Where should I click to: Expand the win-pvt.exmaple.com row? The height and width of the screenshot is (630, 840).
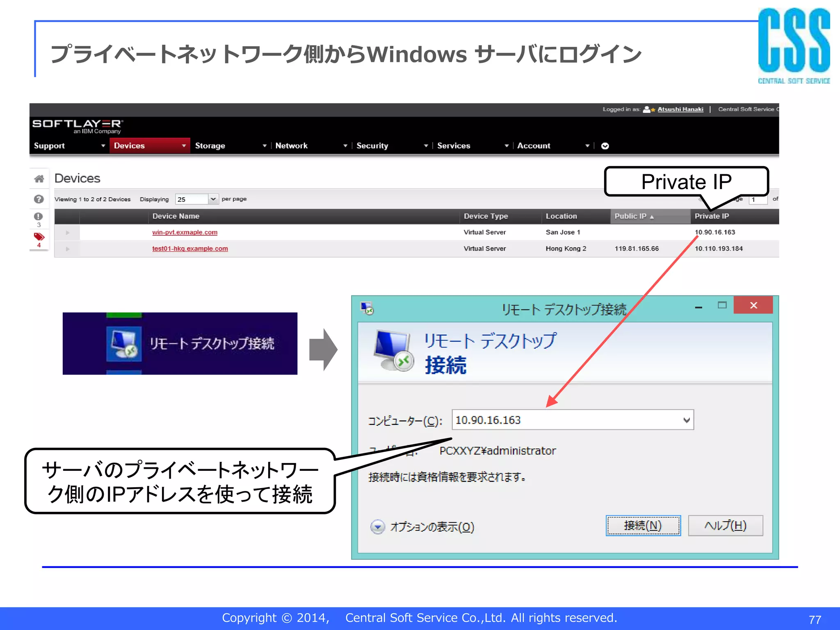[x=68, y=233]
